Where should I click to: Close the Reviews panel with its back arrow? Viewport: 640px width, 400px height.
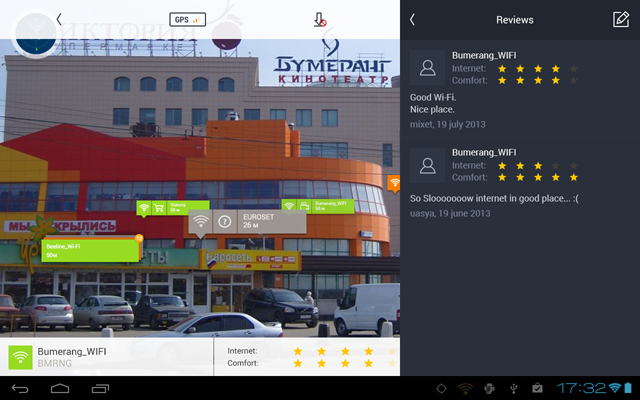(x=412, y=20)
